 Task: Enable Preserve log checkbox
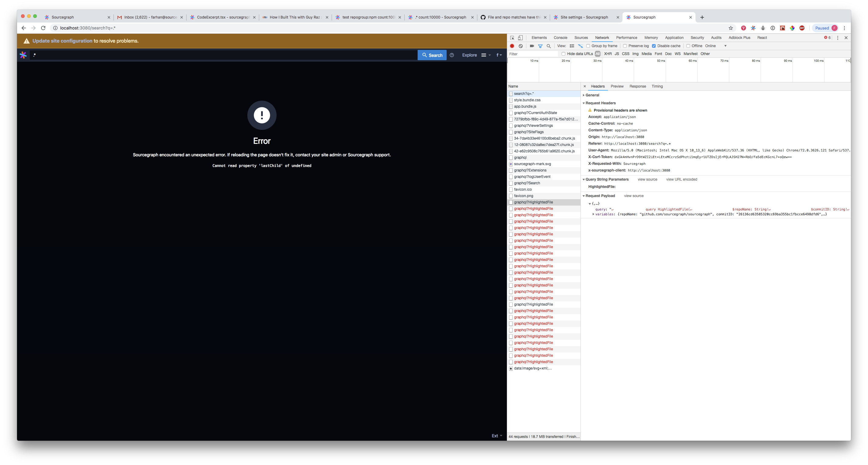click(x=625, y=46)
